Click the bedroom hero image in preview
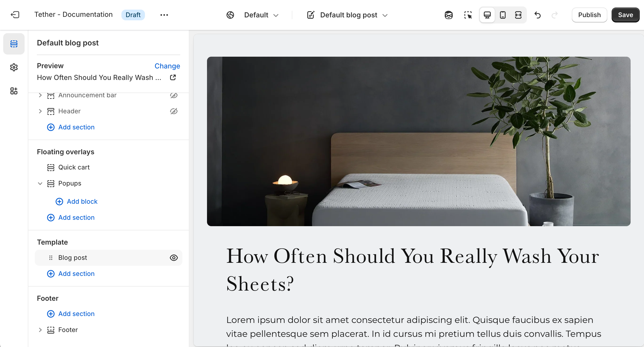 [x=419, y=141]
